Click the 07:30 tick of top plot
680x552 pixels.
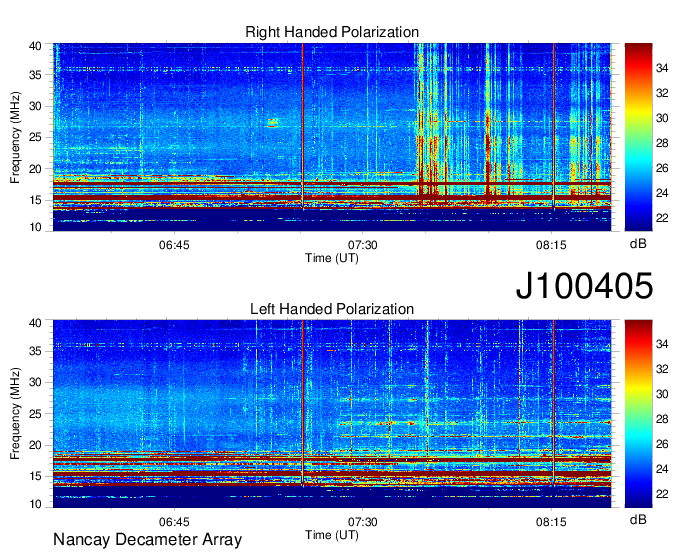click(x=363, y=245)
